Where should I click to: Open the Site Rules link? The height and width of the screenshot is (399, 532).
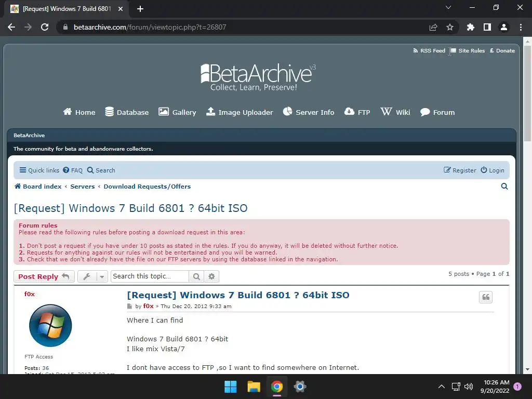pos(468,50)
